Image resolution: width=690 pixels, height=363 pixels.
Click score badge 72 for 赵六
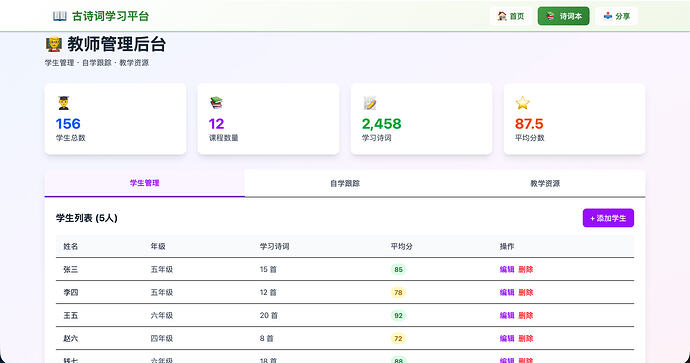(x=398, y=338)
